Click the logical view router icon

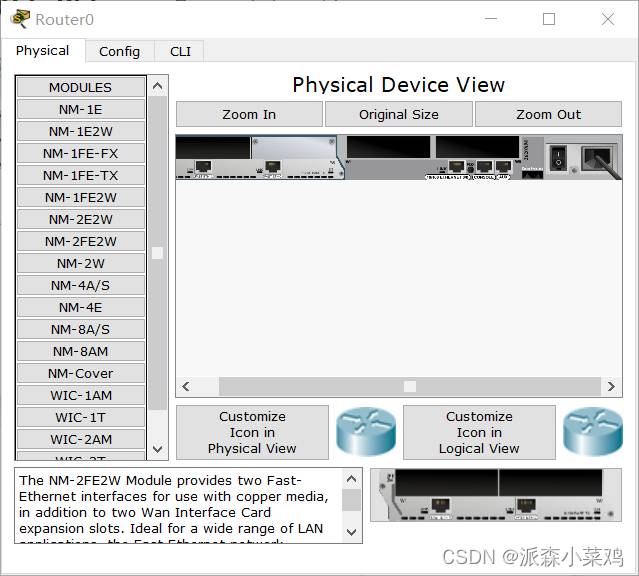tap(593, 432)
